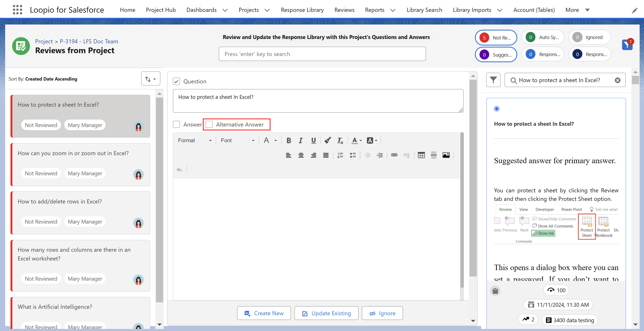Align text left in editor
The width and height of the screenshot is (644, 331).
[289, 155]
